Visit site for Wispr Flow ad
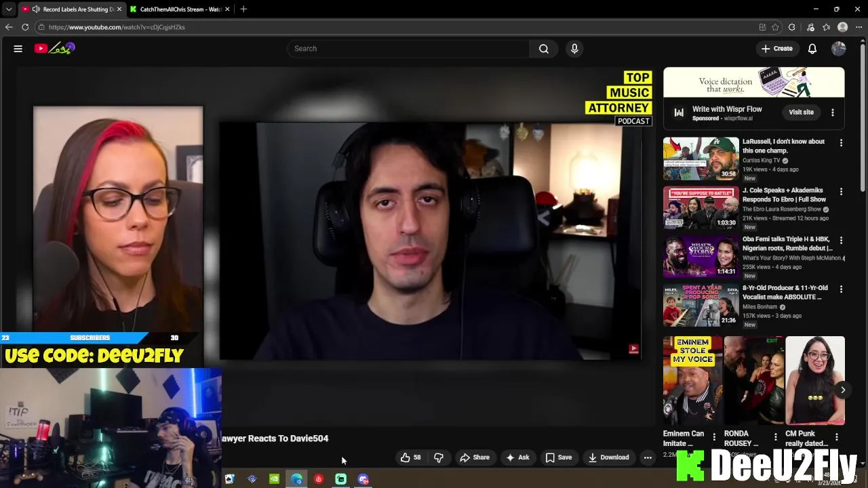Image resolution: width=868 pixels, height=488 pixels. [801, 113]
